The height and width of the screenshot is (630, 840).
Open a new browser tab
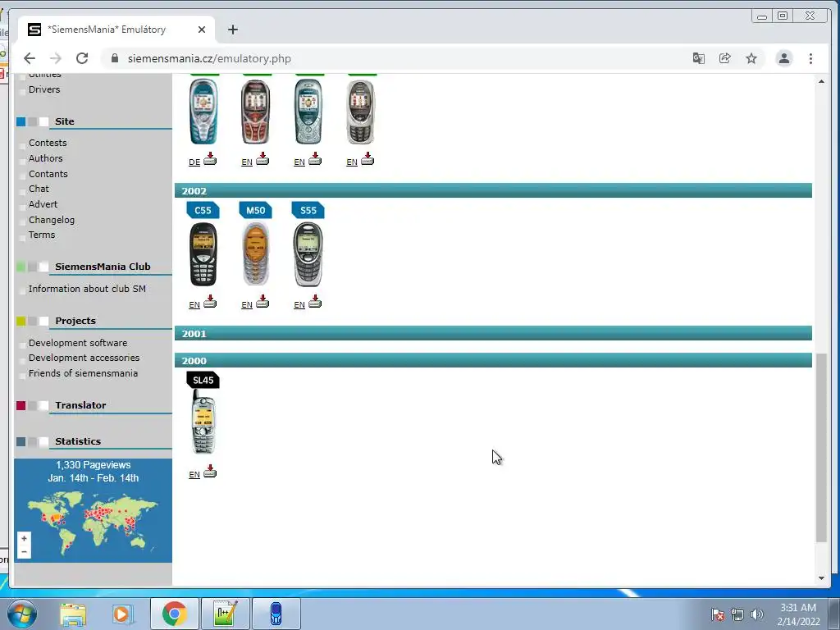(232, 30)
